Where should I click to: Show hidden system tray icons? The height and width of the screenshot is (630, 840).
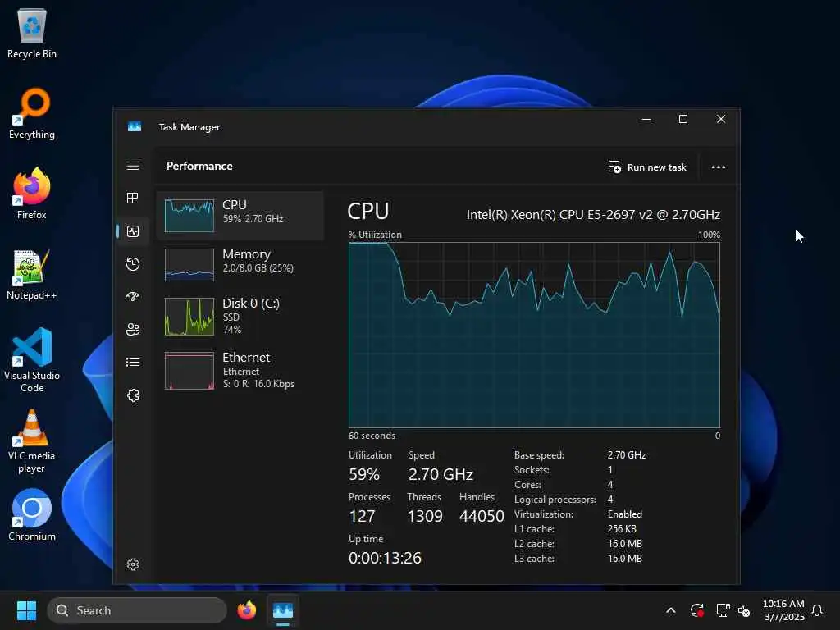click(671, 610)
